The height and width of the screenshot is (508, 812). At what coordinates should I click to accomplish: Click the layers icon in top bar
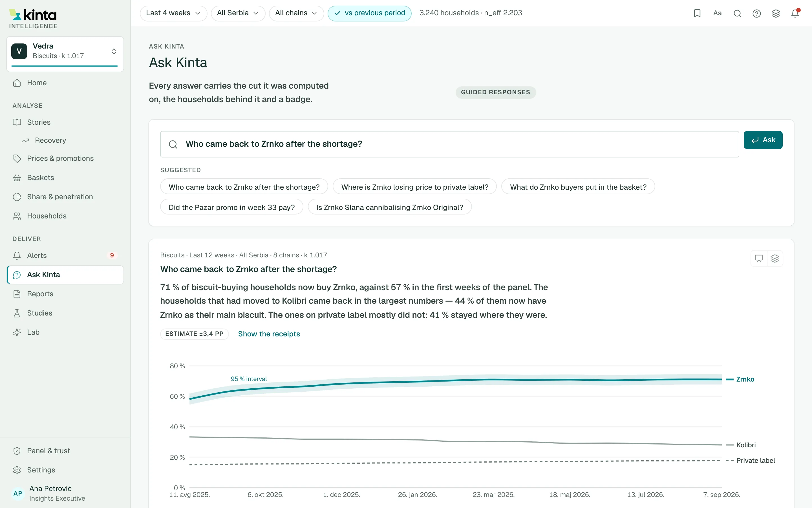(776, 13)
